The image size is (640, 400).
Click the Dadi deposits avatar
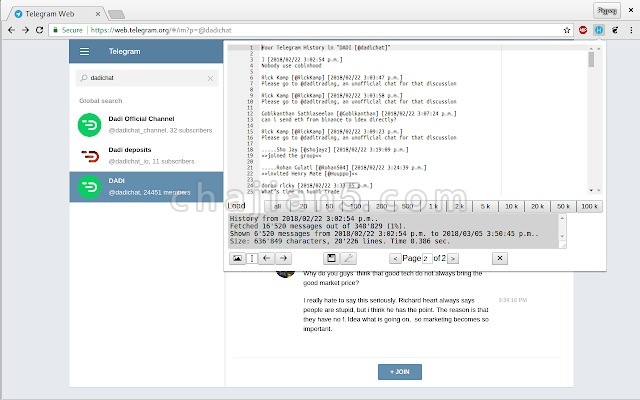coord(89,156)
